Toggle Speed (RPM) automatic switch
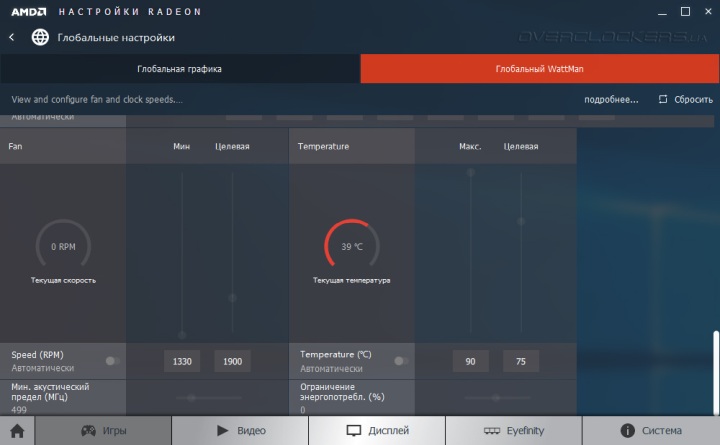The width and height of the screenshot is (720, 445). (x=112, y=361)
